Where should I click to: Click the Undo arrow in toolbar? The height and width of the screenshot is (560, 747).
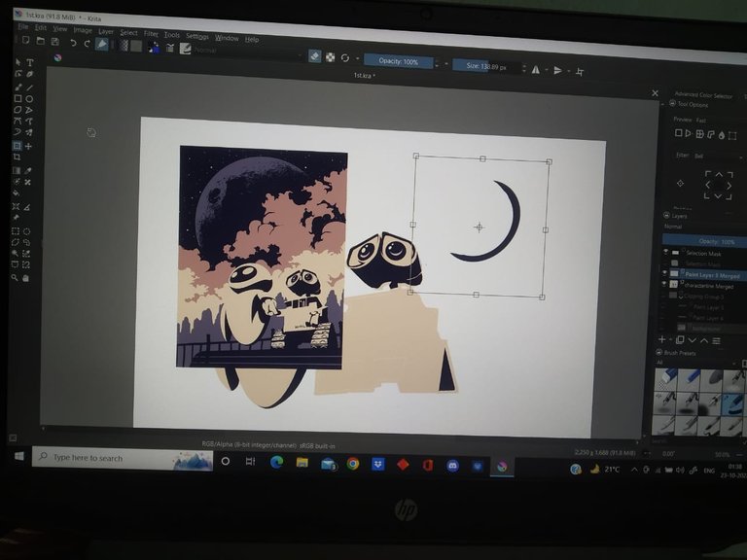click(x=73, y=43)
